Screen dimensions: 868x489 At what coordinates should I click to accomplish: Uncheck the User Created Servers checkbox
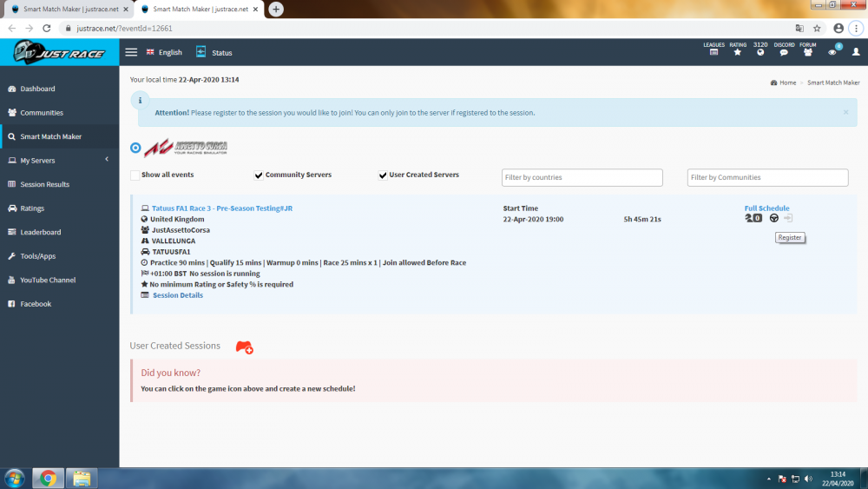[x=383, y=175]
